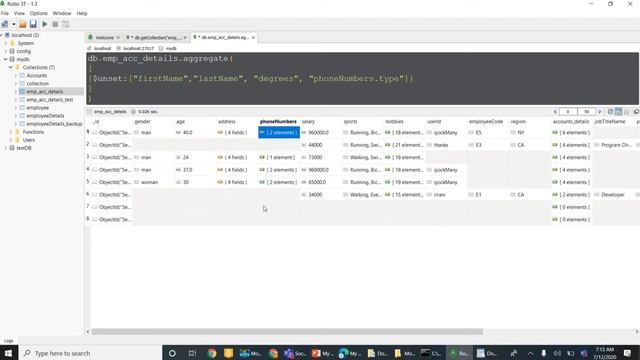Open the connect dropdown arrow in toolbar
Screen dimensions: 640x360
[x=13, y=24]
